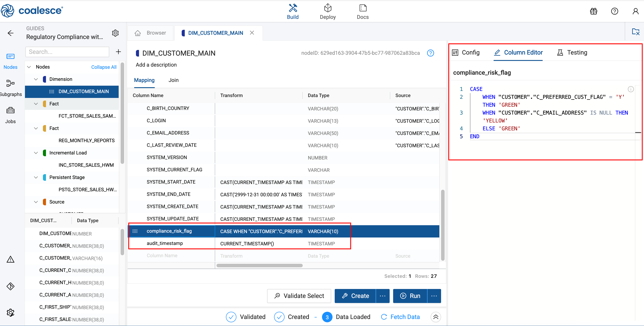Open the Testing tab

(x=572, y=52)
